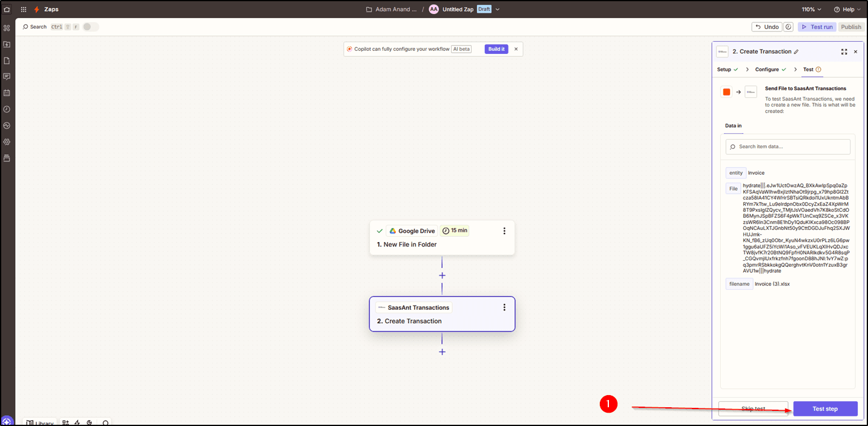Switch to the Configure tab

[766, 70]
